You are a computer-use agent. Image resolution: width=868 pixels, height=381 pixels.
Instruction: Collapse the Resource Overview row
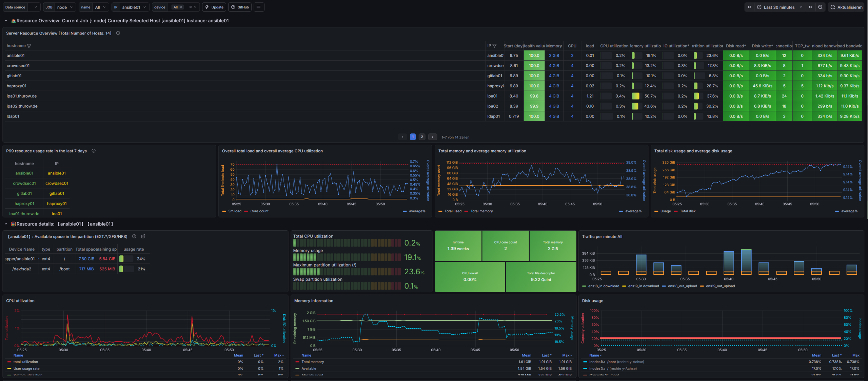click(x=6, y=21)
